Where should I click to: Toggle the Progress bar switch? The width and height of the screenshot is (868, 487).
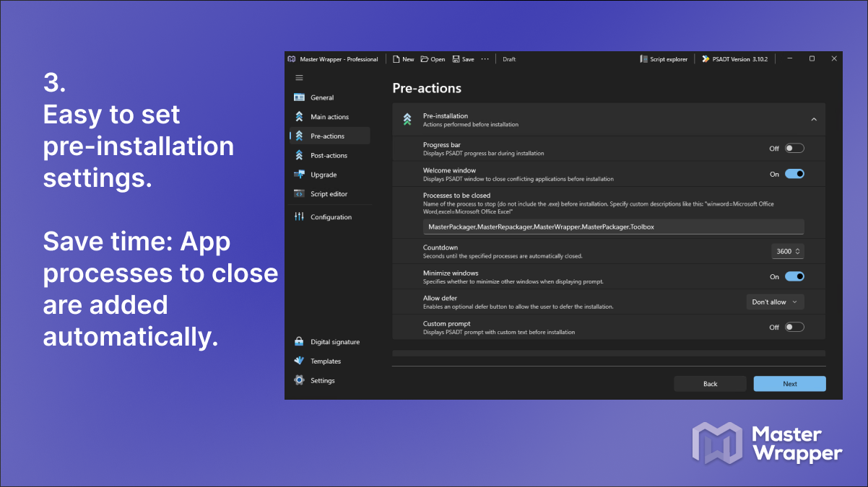[794, 149]
